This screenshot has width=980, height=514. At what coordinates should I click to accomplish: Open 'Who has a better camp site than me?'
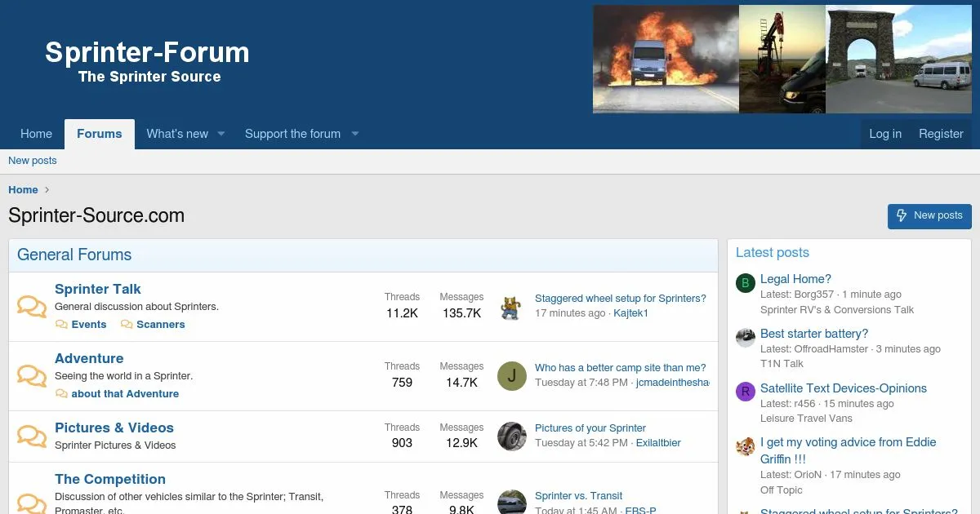[621, 368]
